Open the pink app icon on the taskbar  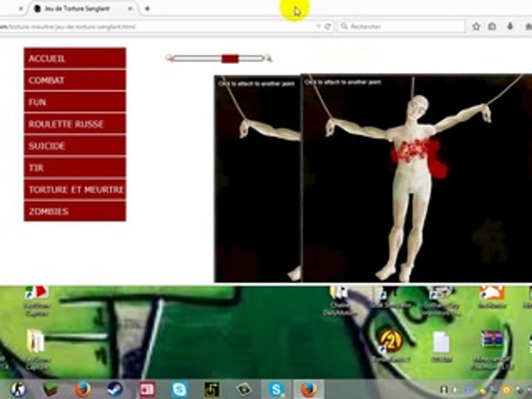[x=147, y=390]
